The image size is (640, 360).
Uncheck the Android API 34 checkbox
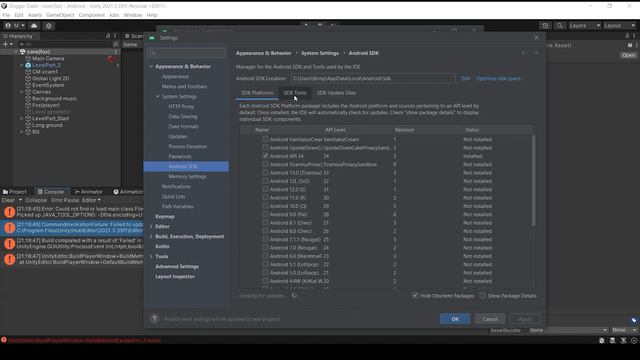[x=265, y=156]
